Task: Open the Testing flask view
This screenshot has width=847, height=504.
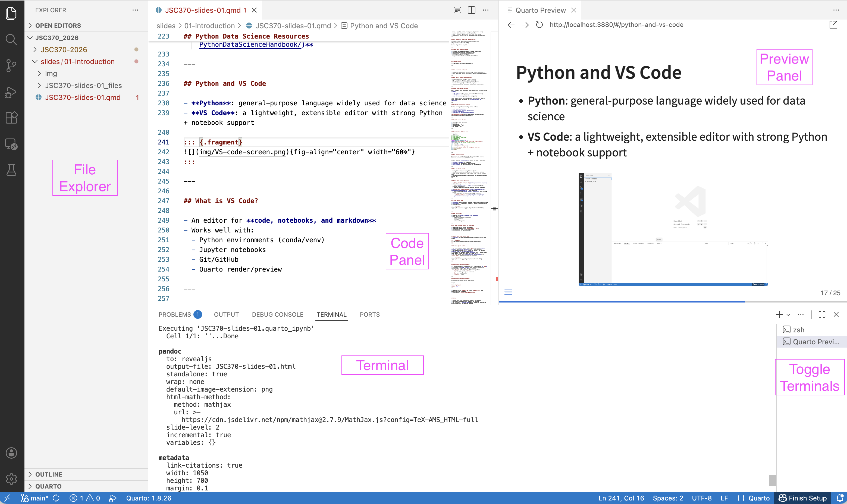Action: click(x=11, y=170)
